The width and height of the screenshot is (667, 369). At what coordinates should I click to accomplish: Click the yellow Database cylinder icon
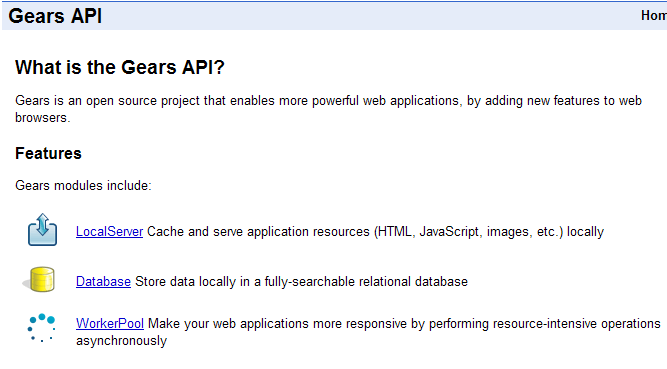[x=40, y=280]
